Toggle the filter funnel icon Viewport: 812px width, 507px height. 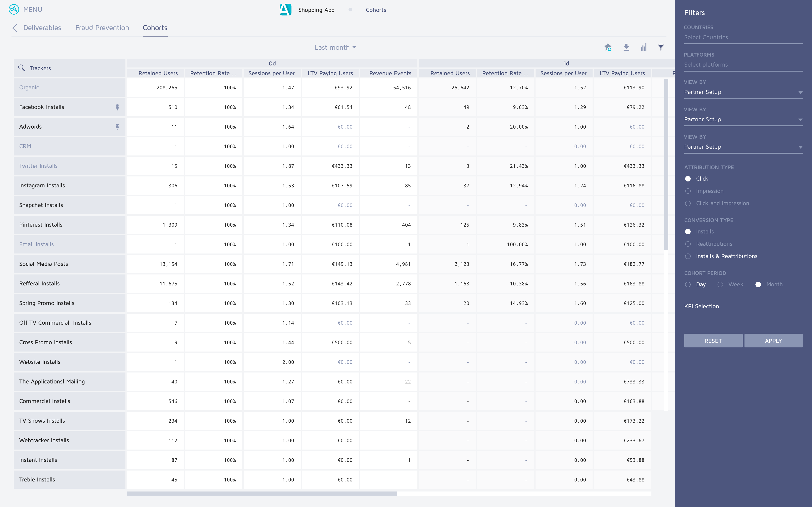tap(661, 47)
